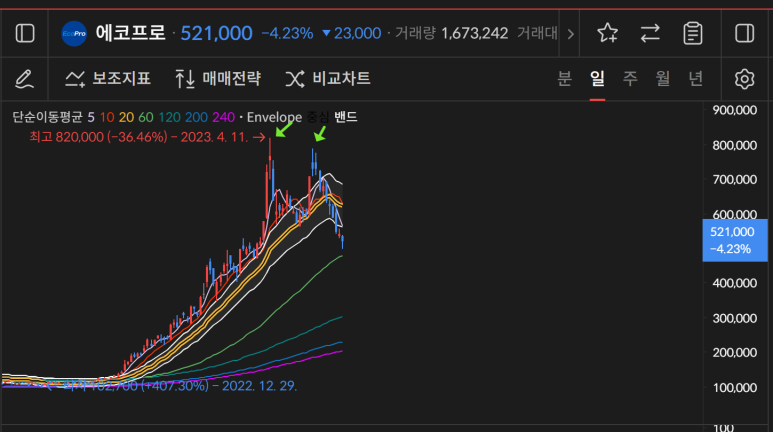Open chart settings gear icon
This screenshot has width=773, height=432.
click(x=744, y=79)
